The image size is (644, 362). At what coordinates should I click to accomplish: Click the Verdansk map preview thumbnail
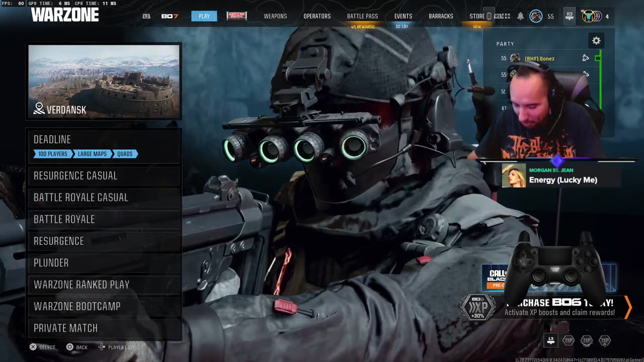(104, 81)
